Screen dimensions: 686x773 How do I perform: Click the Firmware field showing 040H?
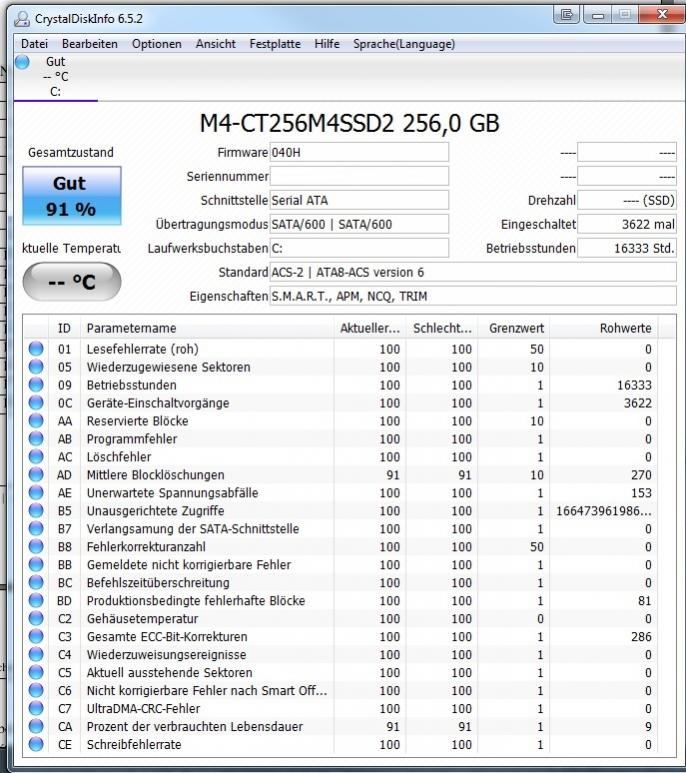pyautogui.click(x=359, y=152)
